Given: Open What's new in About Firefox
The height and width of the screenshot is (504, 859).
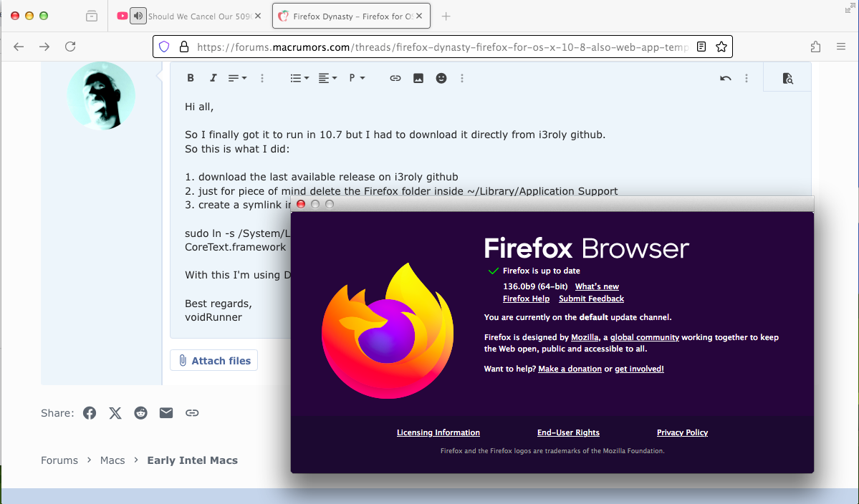Looking at the screenshot, I should [x=597, y=286].
